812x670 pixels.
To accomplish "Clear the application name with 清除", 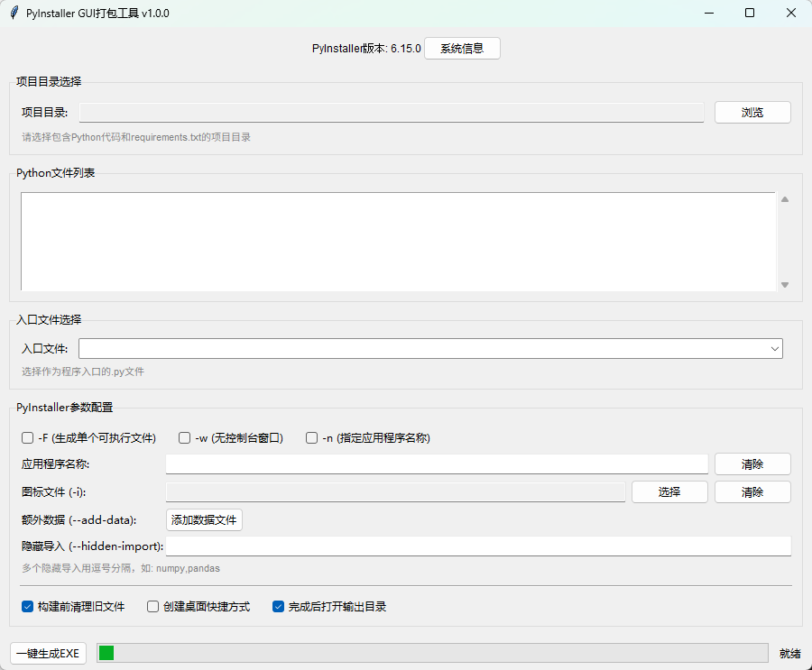I will (752, 463).
